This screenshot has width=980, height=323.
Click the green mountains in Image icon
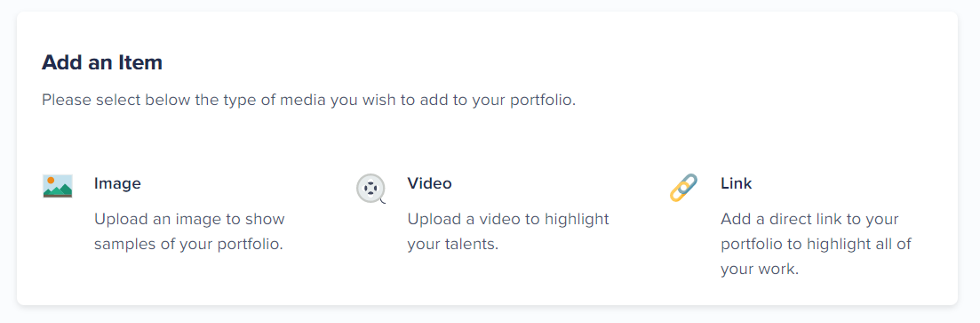58,190
